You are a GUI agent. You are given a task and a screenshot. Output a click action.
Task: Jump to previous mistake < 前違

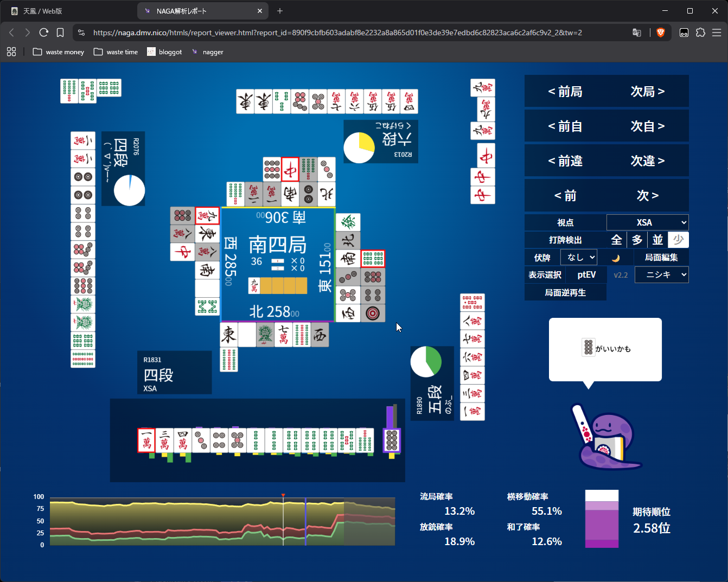point(565,161)
